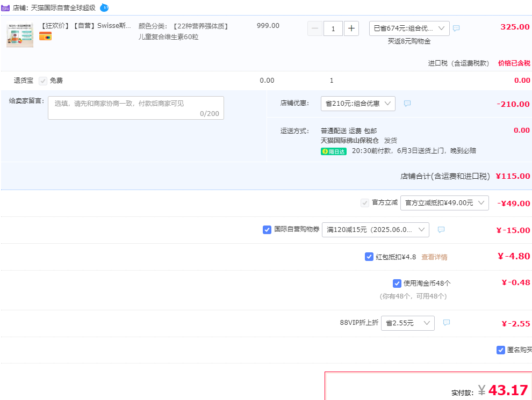Screen dimensions: 532x400
Task: Click the comment icon beside the 店铺优惠 dropdown
Action: tap(407, 104)
